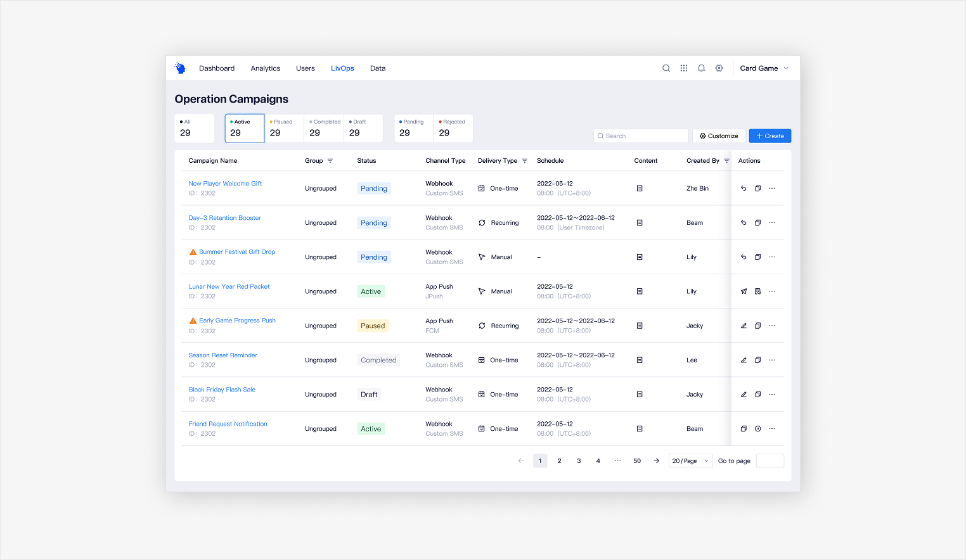View content of Friend Request Notification
Viewport: 966px width, 560px height.
[640, 429]
